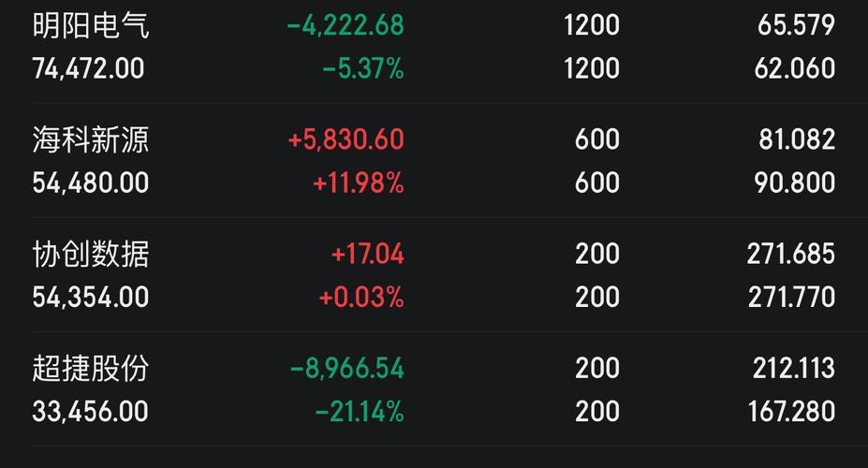Click the loss percentage -5.37%
This screenshot has width=868, height=468.
click(x=363, y=68)
